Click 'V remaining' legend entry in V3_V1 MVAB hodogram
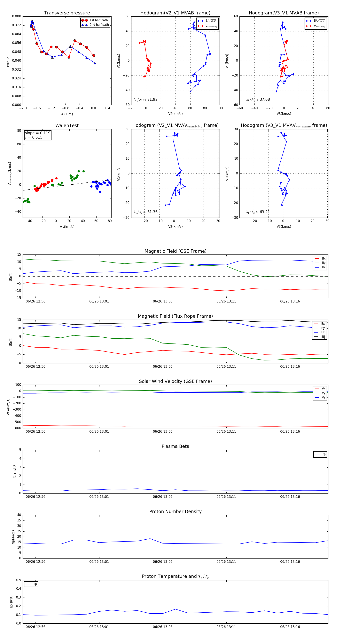Image resolution: width=351 pixels, height=644 pixels. 316,26
